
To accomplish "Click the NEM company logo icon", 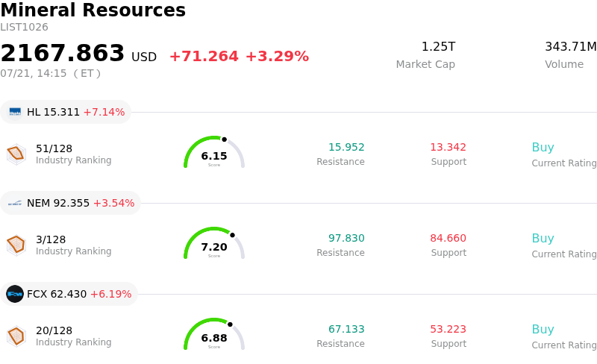I will pos(15,203).
